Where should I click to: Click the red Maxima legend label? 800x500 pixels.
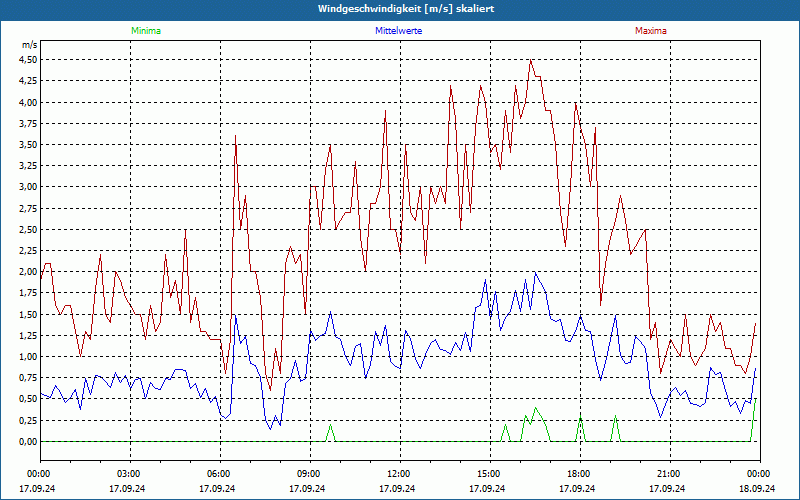[651, 31]
